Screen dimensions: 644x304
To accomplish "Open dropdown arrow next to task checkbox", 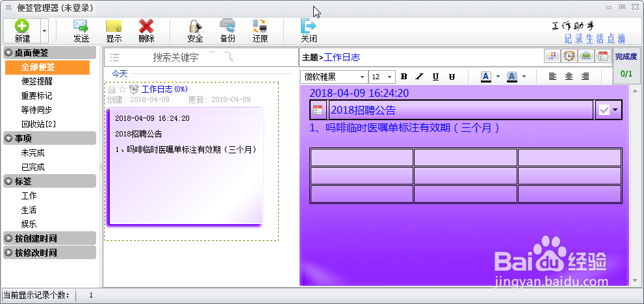I will point(615,110).
